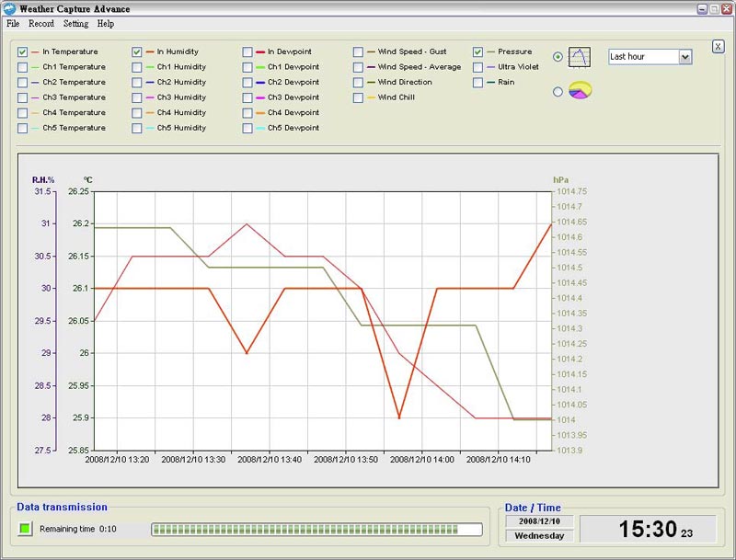Click the Data transmission heading

click(x=62, y=507)
